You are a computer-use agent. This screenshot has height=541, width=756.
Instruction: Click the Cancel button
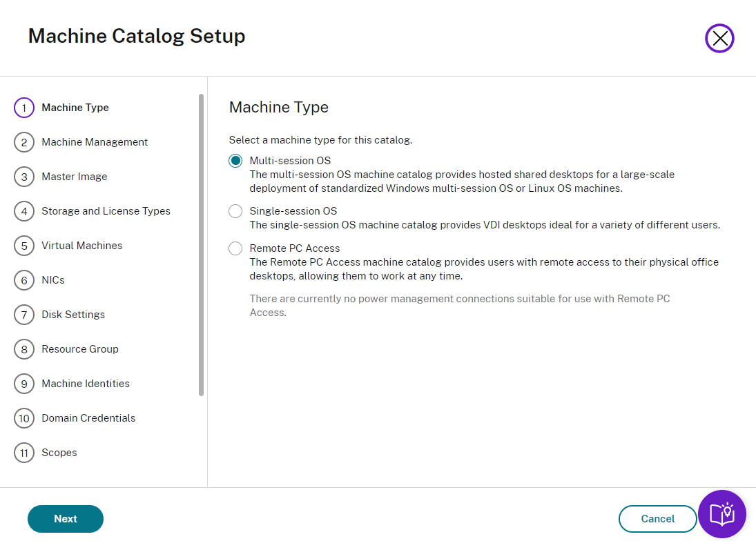(657, 519)
